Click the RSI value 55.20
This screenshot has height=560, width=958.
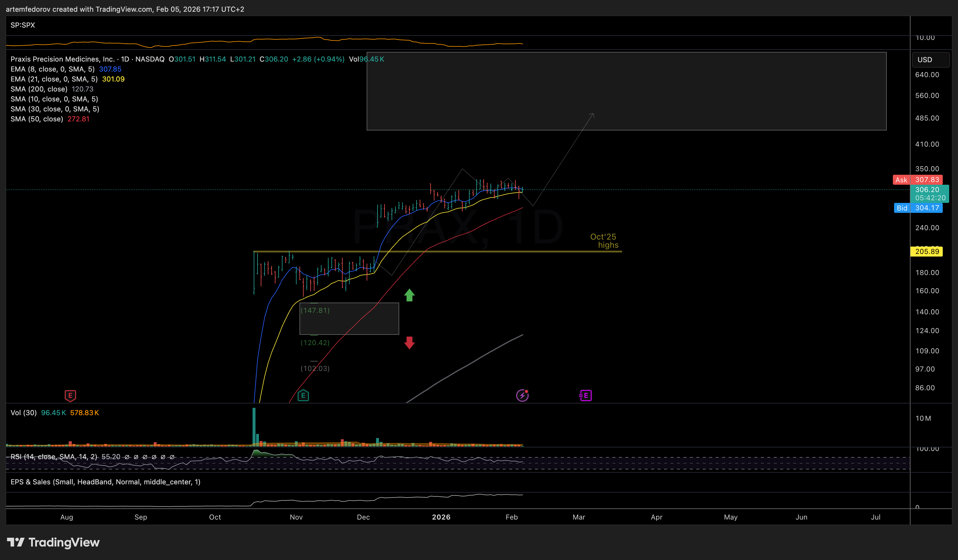pos(111,457)
